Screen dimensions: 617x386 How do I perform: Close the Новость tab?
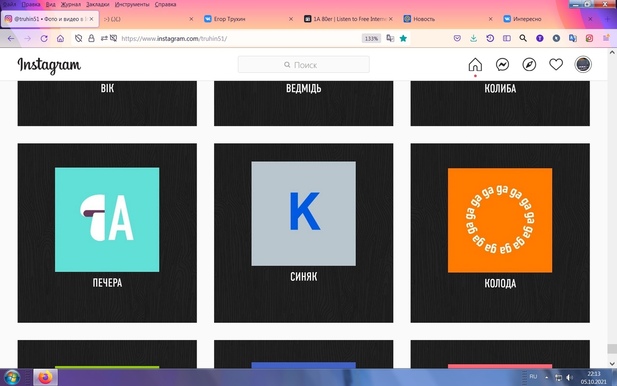pos(490,19)
